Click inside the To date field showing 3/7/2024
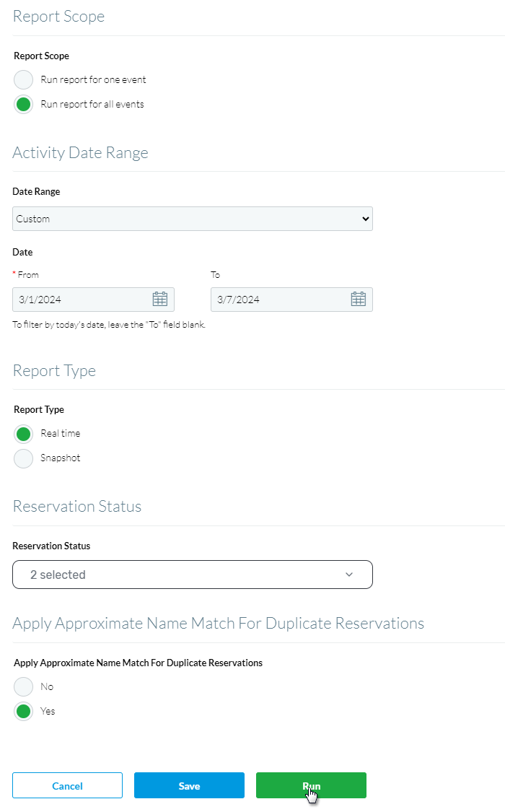 click(x=274, y=299)
